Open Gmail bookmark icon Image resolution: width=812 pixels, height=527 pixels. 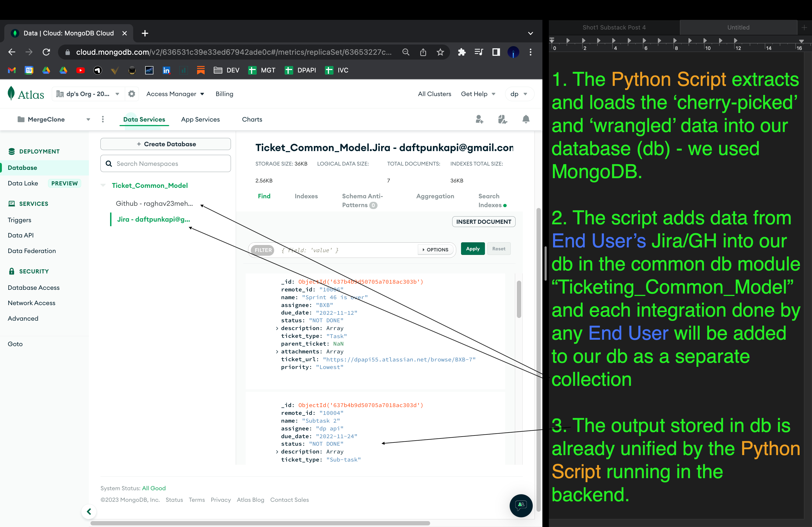(x=12, y=70)
